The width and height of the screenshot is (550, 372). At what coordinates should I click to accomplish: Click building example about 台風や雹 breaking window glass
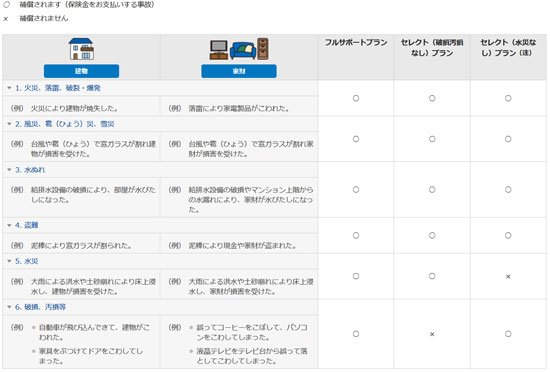(x=93, y=149)
